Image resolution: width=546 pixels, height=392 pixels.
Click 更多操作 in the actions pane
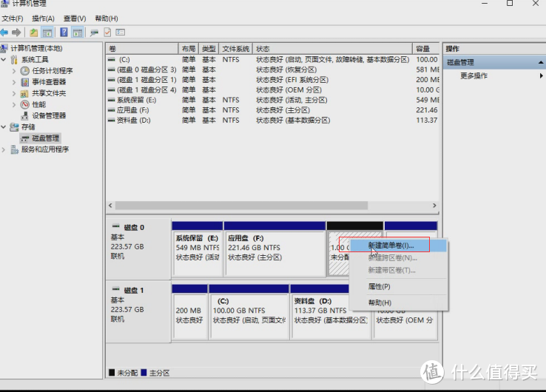click(x=473, y=75)
